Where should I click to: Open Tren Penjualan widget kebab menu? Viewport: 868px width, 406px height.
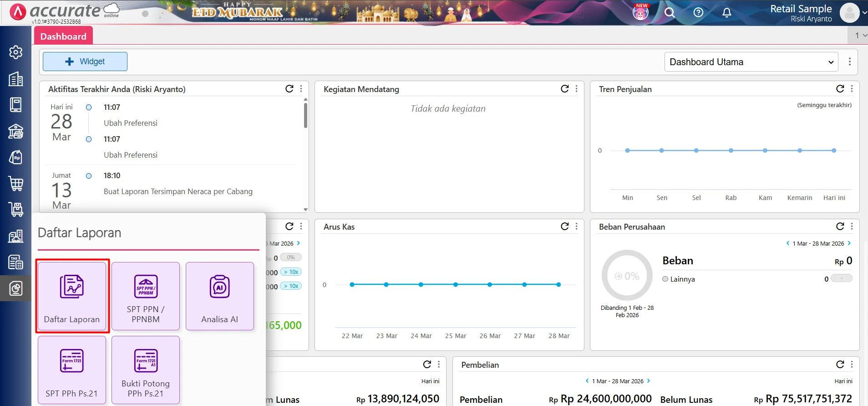[x=852, y=89]
